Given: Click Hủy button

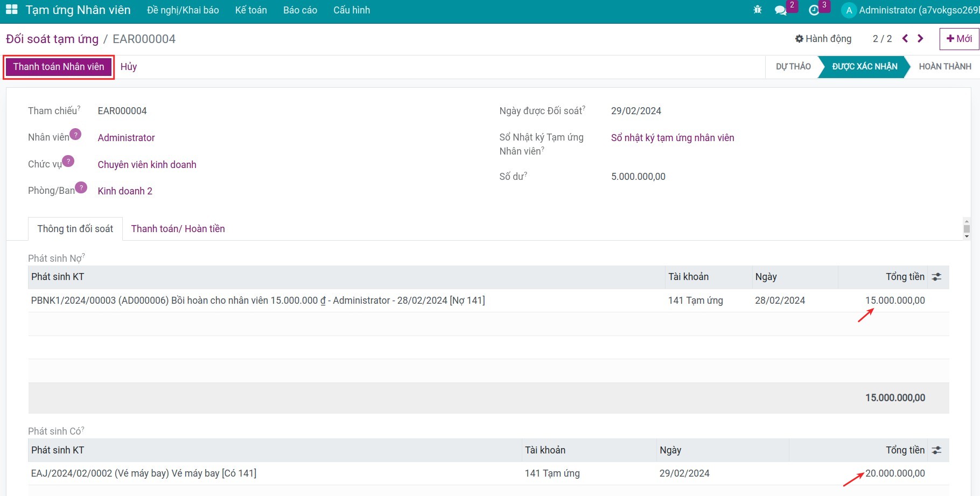Looking at the screenshot, I should coord(129,67).
